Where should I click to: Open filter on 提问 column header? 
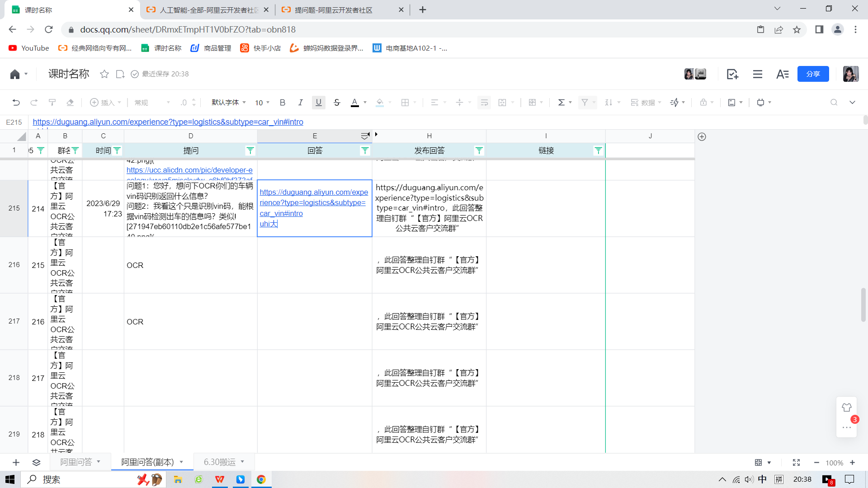(x=250, y=150)
